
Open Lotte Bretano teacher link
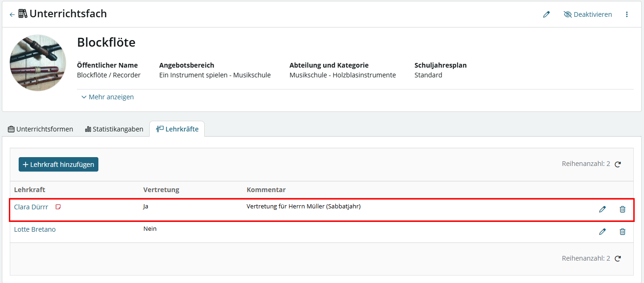35,229
